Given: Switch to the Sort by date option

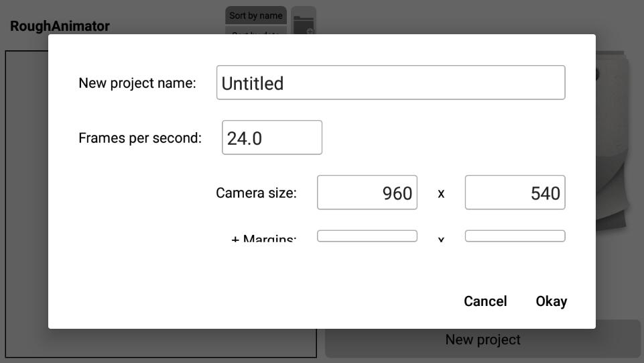Looking at the screenshot, I should pos(255,30).
